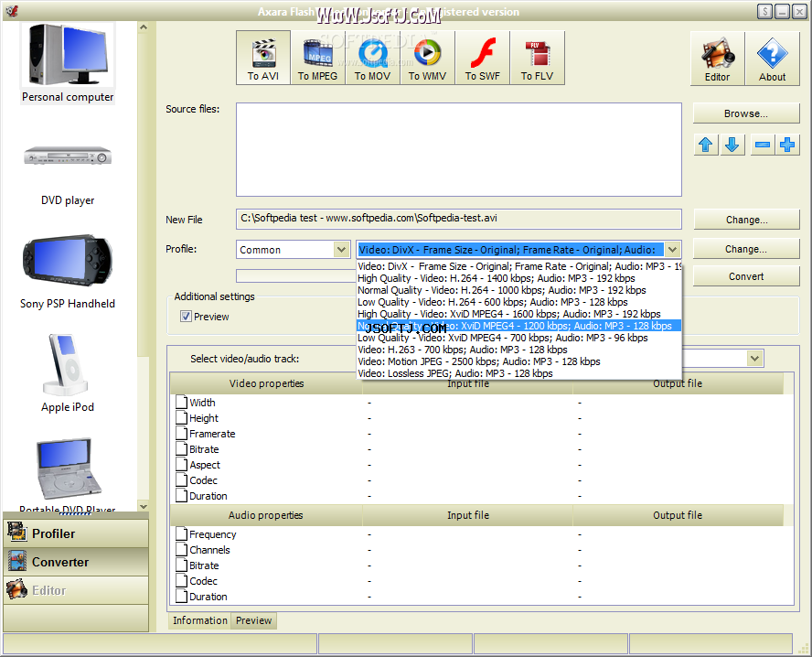Choose the To SWF Flash format
The image size is (812, 657).
coord(482,58)
